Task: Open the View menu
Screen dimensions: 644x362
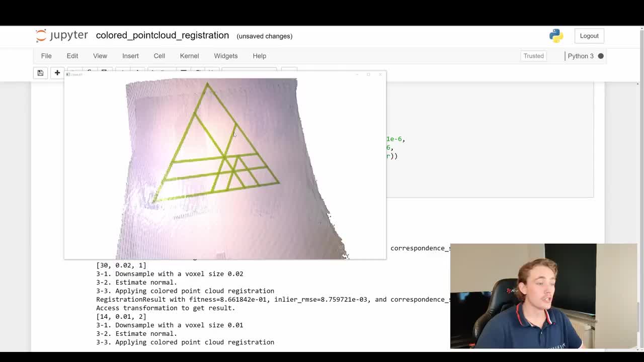Action: 100,56
